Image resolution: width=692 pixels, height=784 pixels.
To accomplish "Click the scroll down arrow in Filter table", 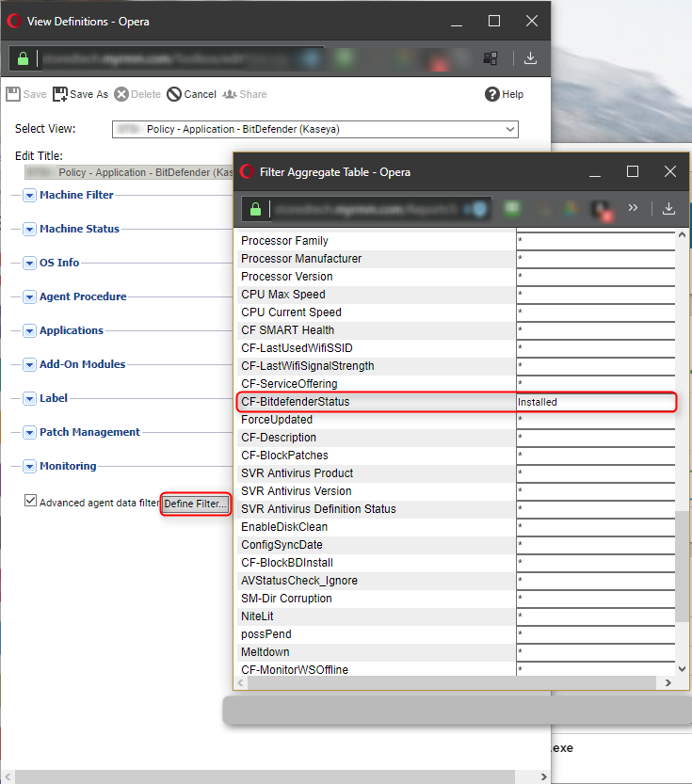I will click(x=682, y=668).
